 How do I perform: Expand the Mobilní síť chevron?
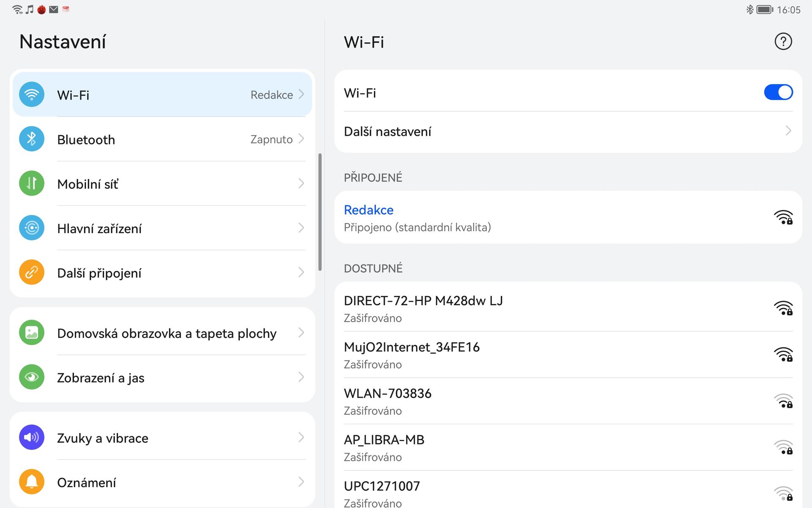click(x=301, y=183)
